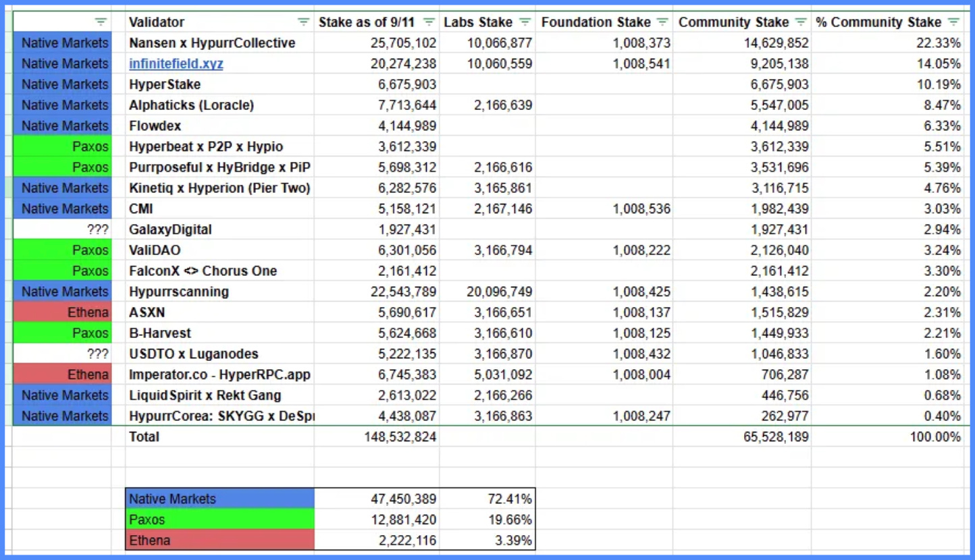Viewport: 975px width, 560px height.
Task: Select Imperator Labs Stake 5,031,092
Action: (488, 374)
